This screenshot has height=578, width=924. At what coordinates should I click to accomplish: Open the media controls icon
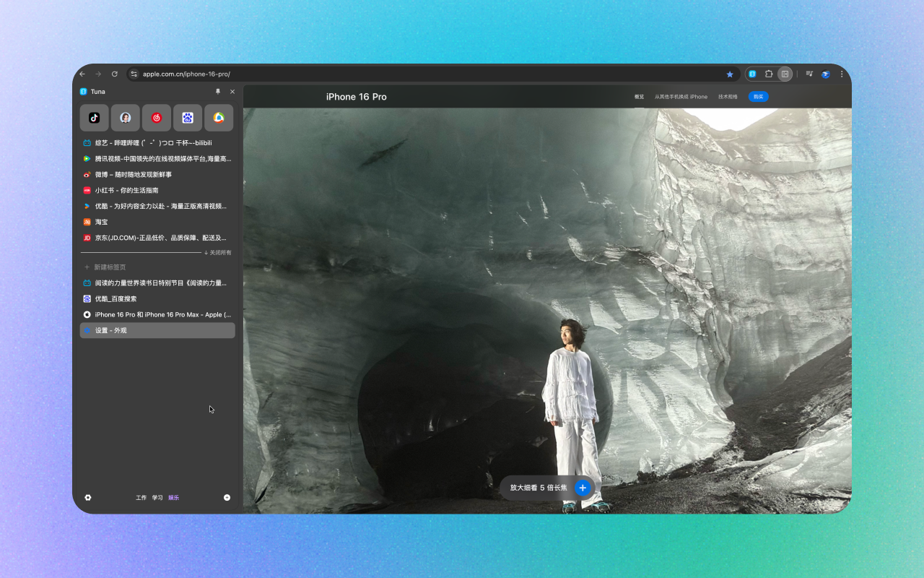point(809,74)
